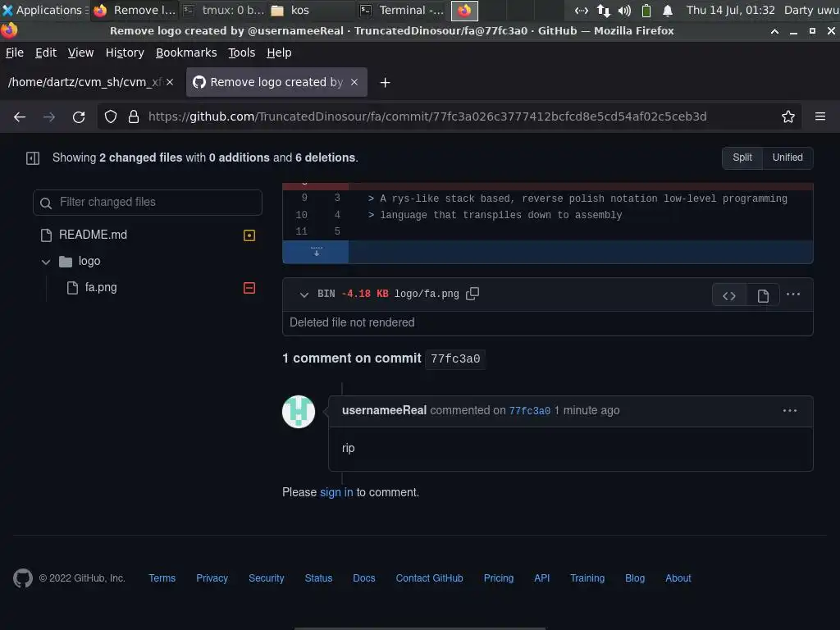This screenshot has height=630, width=840.
Task: Open the History menu
Action: pos(125,52)
